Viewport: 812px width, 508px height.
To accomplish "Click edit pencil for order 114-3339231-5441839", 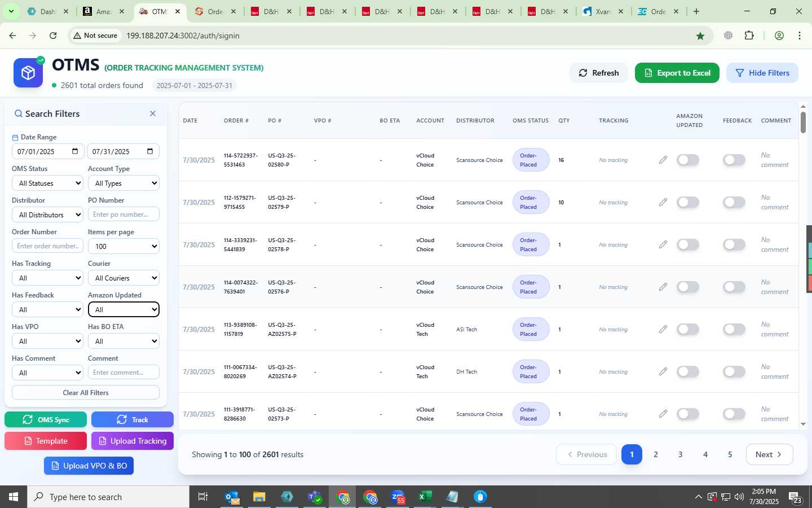I will pyautogui.click(x=663, y=244).
